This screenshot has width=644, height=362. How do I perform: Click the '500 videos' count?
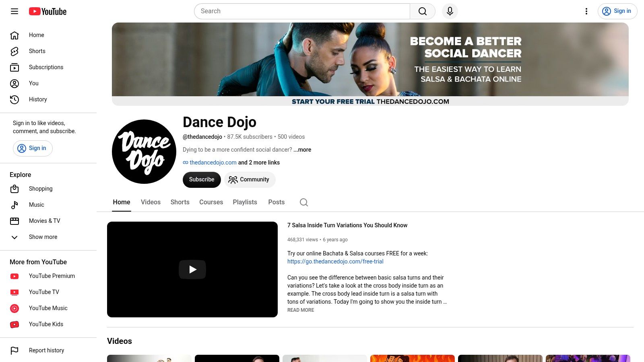point(291,137)
